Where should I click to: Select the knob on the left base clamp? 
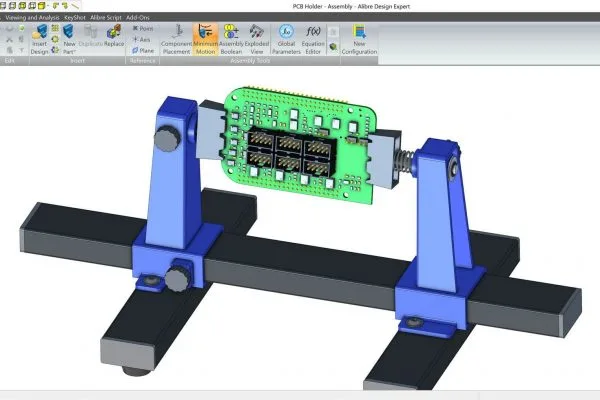point(178,278)
